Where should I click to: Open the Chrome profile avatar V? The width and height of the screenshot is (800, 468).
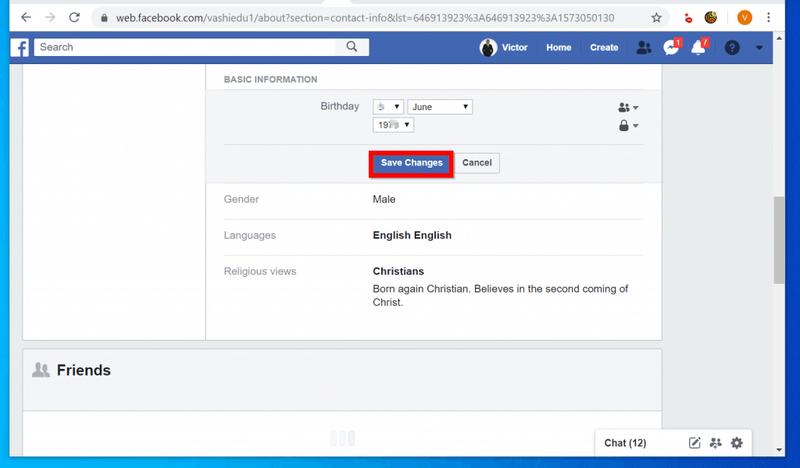(744, 18)
